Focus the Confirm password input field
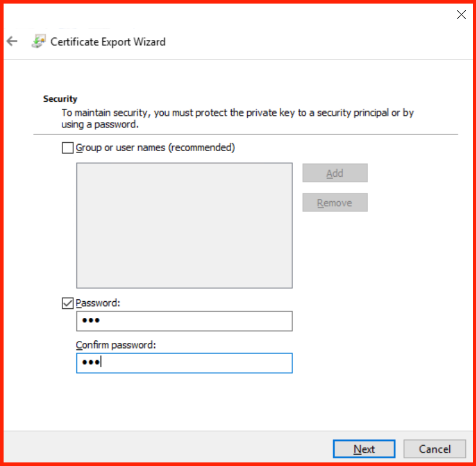This screenshot has width=476, height=466. click(184, 363)
